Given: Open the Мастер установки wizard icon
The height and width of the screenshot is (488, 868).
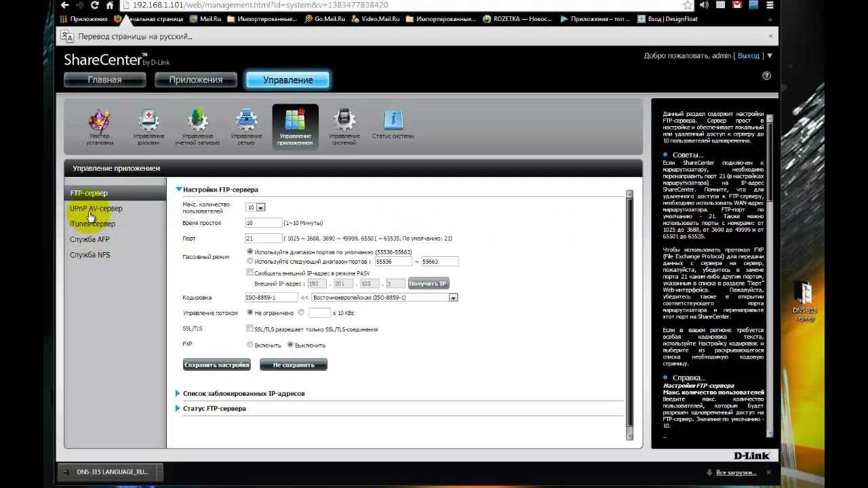Looking at the screenshot, I should tap(100, 127).
